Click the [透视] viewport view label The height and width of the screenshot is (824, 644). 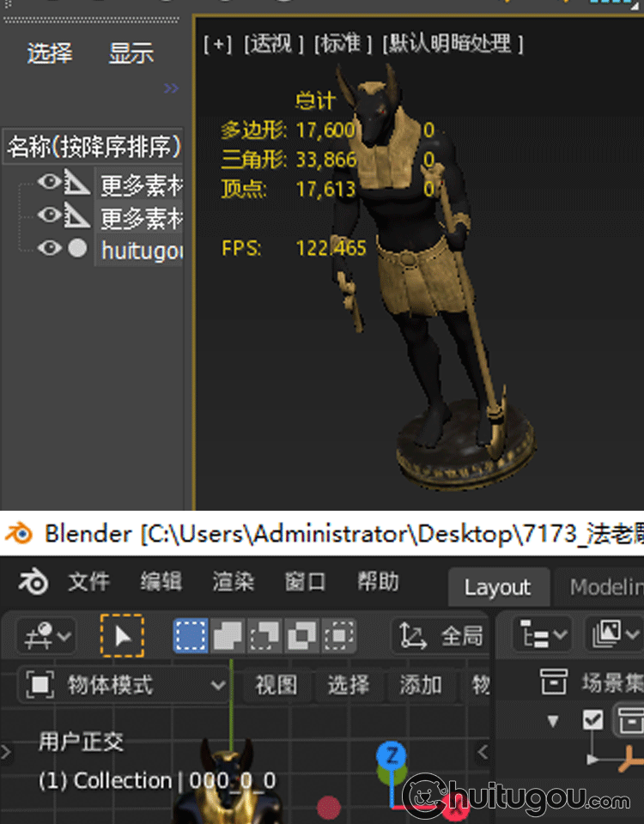tap(273, 44)
